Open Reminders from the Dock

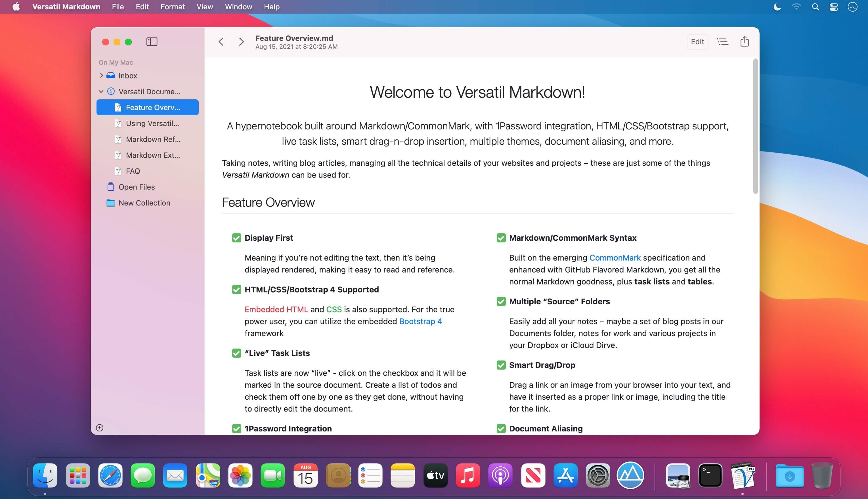coord(370,475)
